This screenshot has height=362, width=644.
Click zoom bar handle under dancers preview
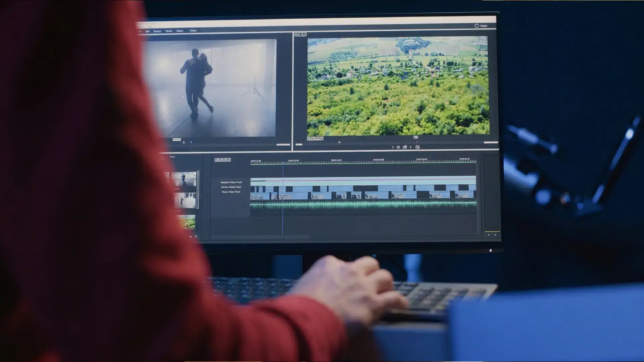tap(283, 144)
